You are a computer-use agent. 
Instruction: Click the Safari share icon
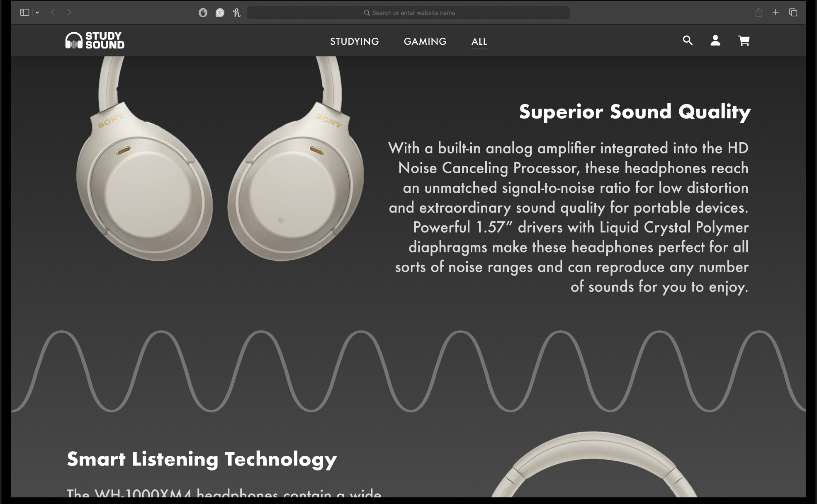click(x=759, y=12)
